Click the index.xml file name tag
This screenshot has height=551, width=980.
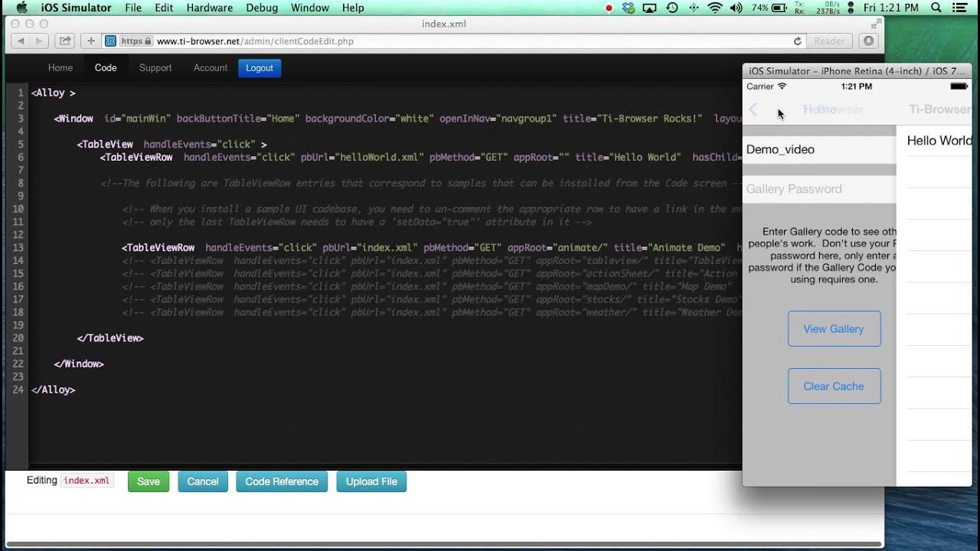pyautogui.click(x=87, y=481)
